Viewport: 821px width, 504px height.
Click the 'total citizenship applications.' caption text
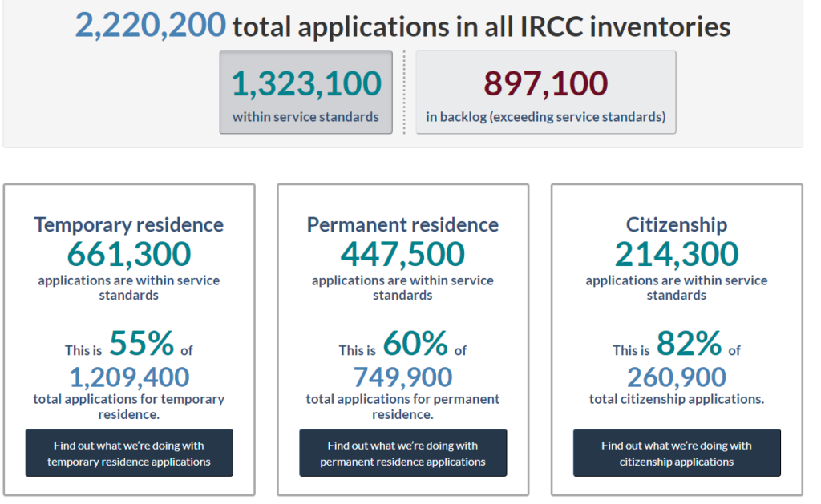(x=677, y=399)
